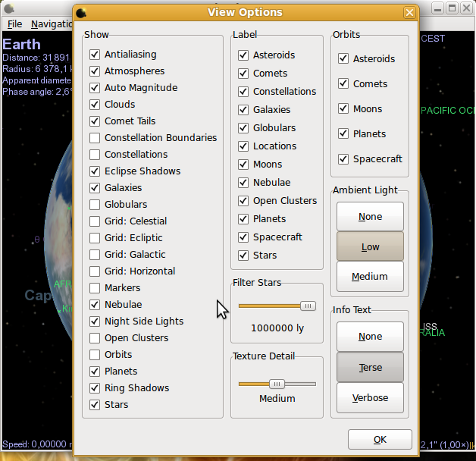
Task: Close the main Celestia window
Action: (x=467, y=8)
